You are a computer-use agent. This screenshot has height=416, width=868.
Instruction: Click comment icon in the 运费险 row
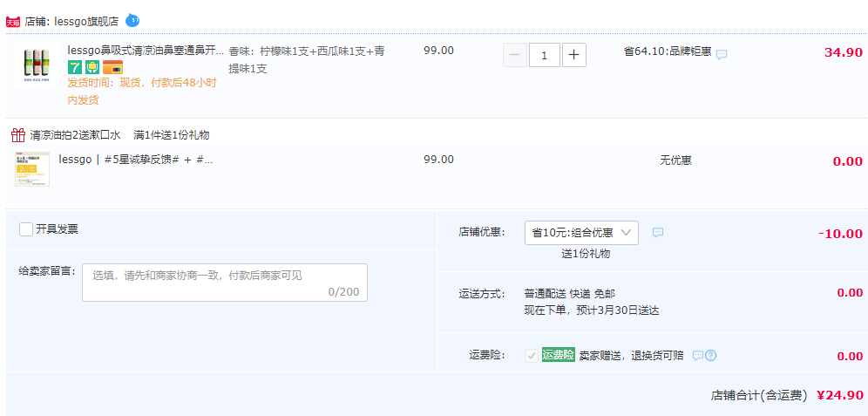click(x=698, y=355)
